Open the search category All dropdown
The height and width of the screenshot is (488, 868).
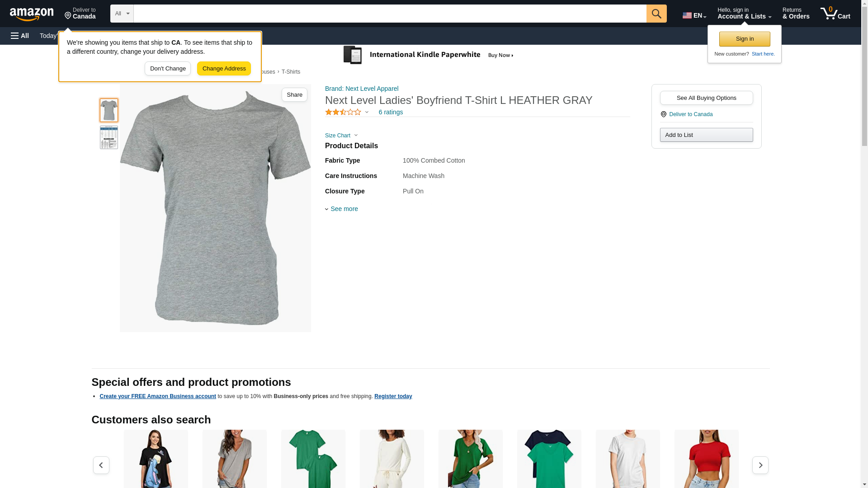(122, 14)
